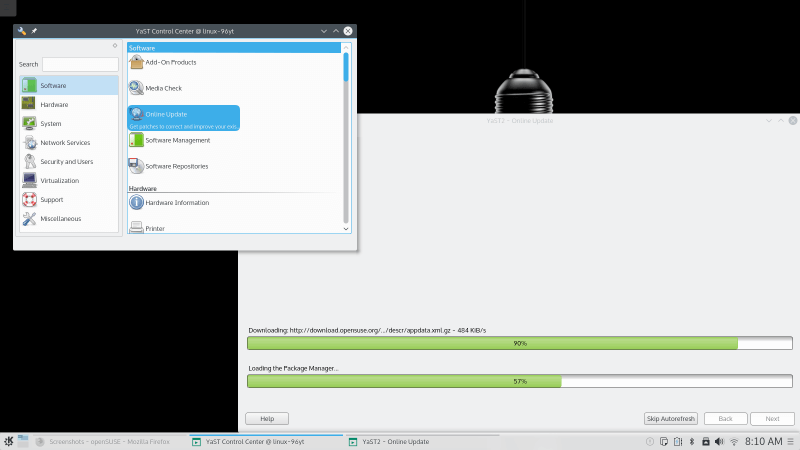Open Software Management module
The height and width of the screenshot is (450, 800).
[177, 140]
